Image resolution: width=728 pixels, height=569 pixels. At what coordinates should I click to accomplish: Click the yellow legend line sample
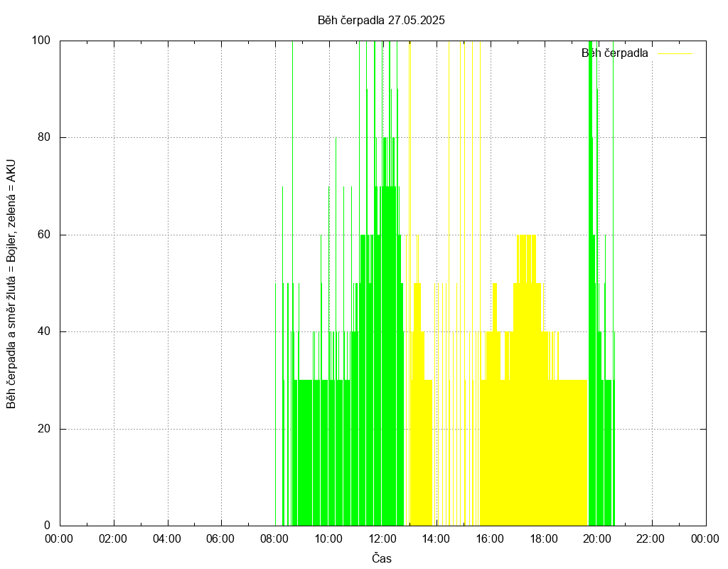675,54
